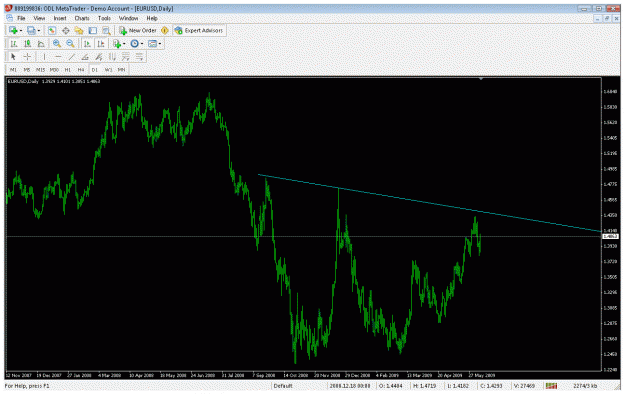The height and width of the screenshot is (394, 625).
Task: Expand the Indicators dropdown arrow
Action: [124, 44]
